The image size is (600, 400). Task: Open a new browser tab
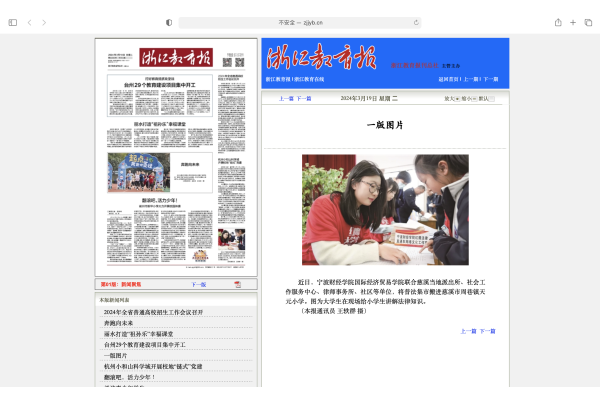573,22
